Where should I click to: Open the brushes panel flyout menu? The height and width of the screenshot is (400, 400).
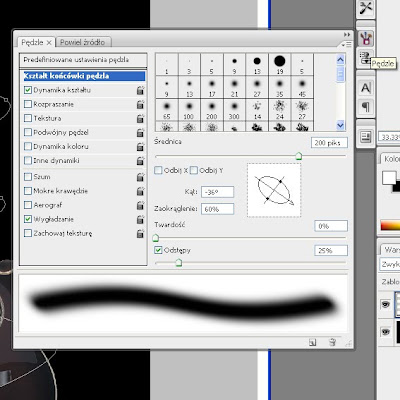coord(346,44)
